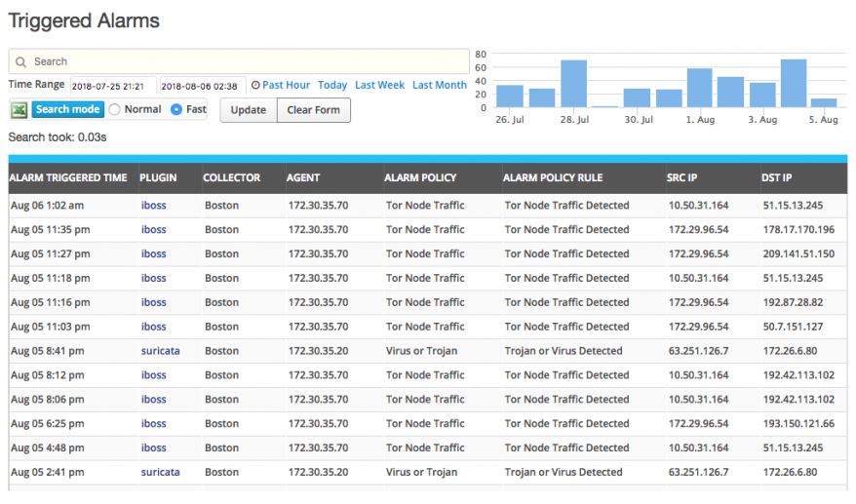The image size is (856, 504).
Task: Click 'Boston' collector in Aug 05 11:18 pm row
Action: [221, 278]
